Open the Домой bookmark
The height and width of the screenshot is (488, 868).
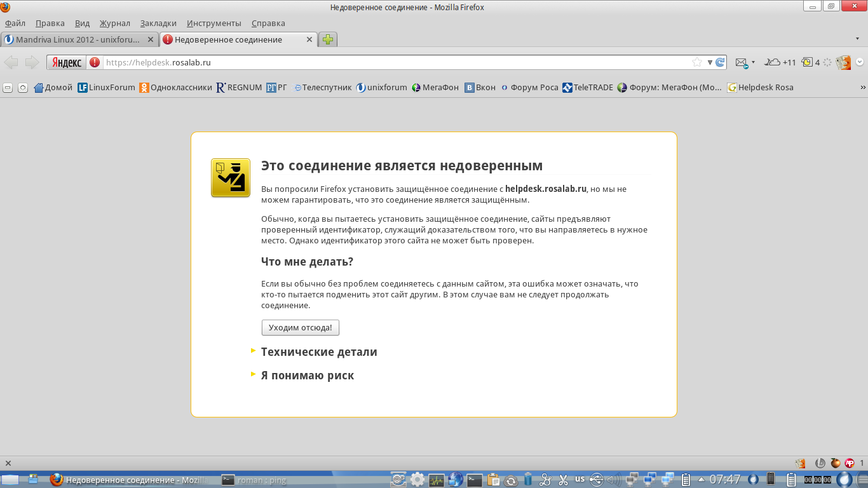(53, 88)
